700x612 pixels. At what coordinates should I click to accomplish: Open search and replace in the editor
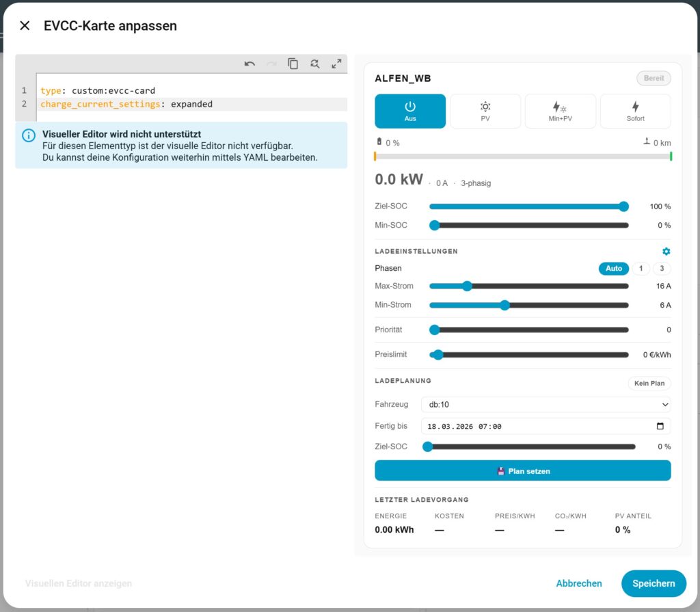click(x=314, y=64)
